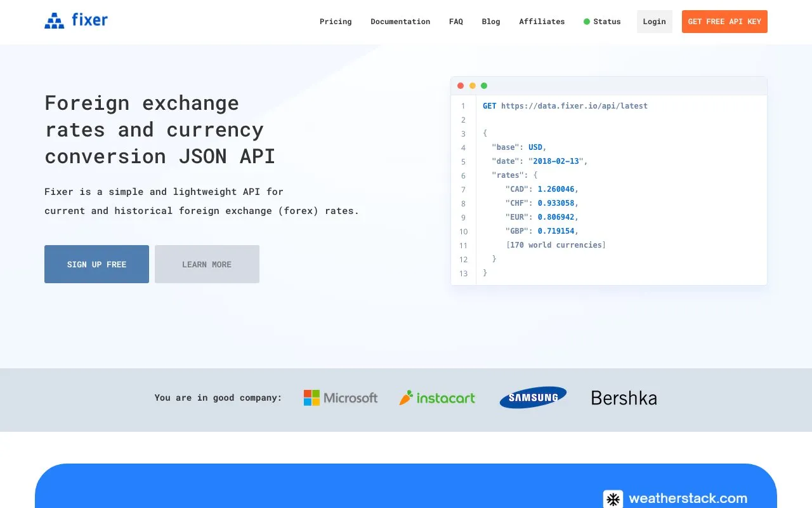This screenshot has width=812, height=508.
Task: Click the EUR rate 0.806942
Action: coord(556,217)
